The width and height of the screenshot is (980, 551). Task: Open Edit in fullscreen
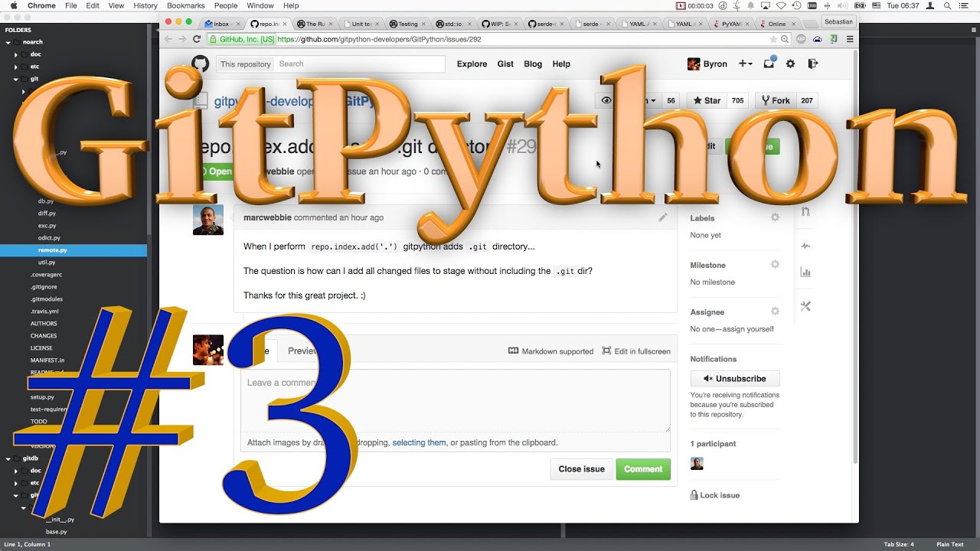[635, 351]
